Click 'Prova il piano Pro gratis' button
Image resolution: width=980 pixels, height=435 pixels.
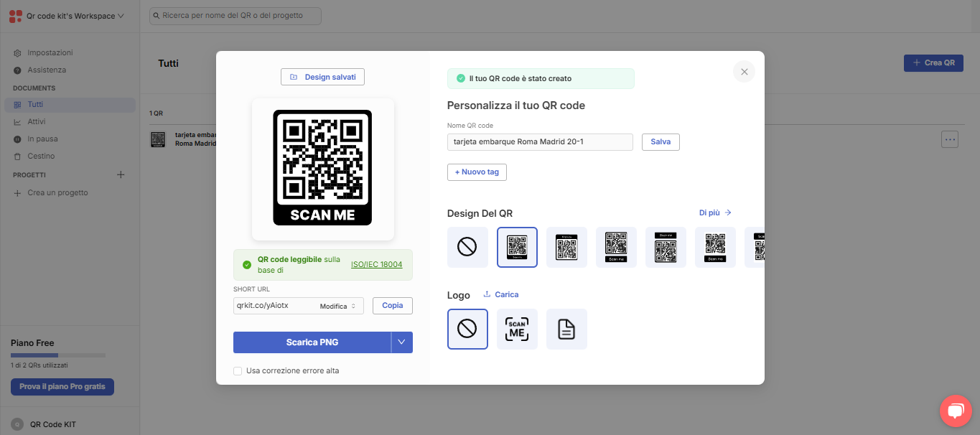coord(62,387)
